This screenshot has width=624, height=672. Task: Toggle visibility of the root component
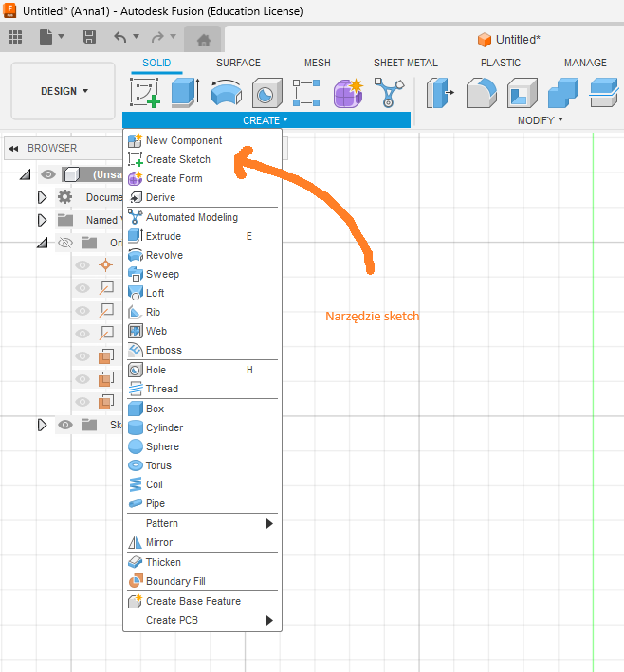point(48,174)
